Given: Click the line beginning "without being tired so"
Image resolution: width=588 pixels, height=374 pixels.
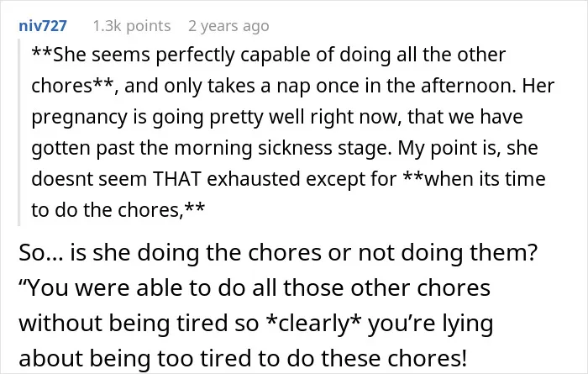Looking at the screenshot, I should pyautogui.click(x=255, y=324).
